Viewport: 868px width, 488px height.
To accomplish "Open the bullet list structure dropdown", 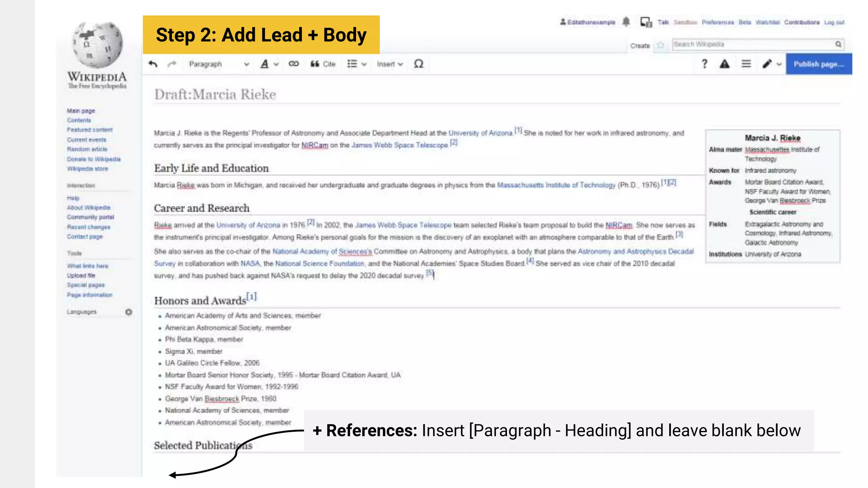I will coord(357,64).
